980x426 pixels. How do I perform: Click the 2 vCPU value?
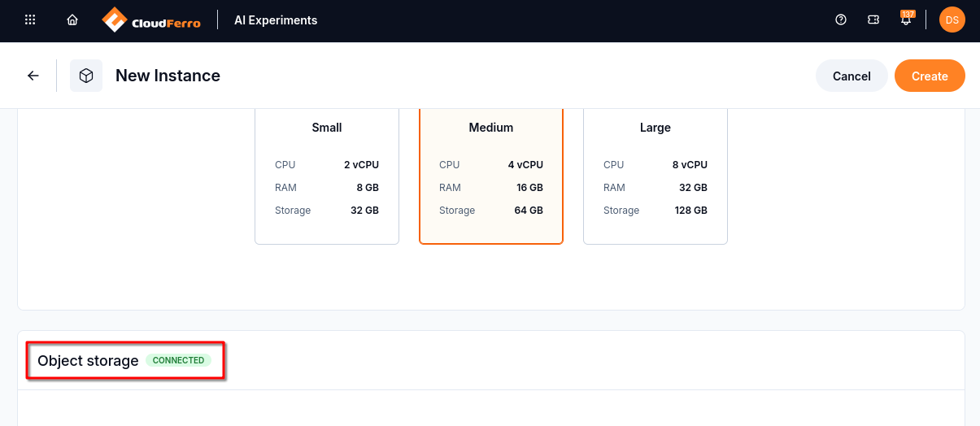[x=361, y=164]
